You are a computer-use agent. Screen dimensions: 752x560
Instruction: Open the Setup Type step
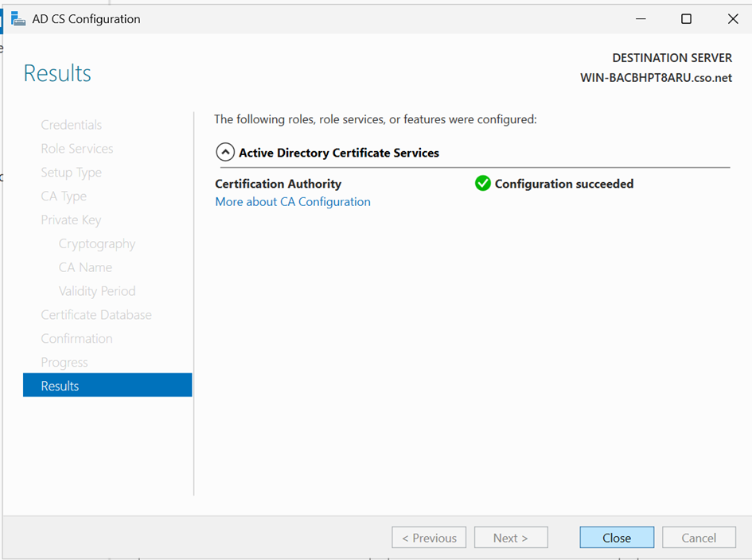click(72, 173)
